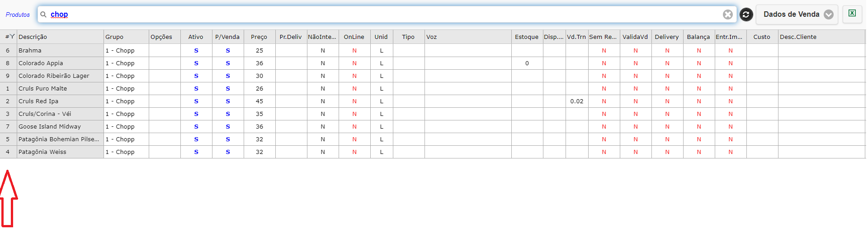
Task: Click the price 35 for Cruls/Corina - Véi
Action: (x=259, y=114)
